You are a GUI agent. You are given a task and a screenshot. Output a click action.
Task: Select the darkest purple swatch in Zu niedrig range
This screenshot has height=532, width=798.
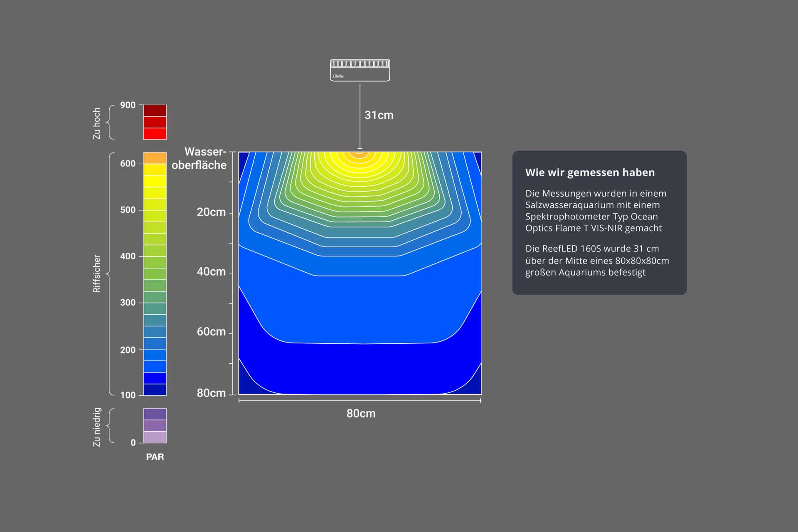pos(155,414)
